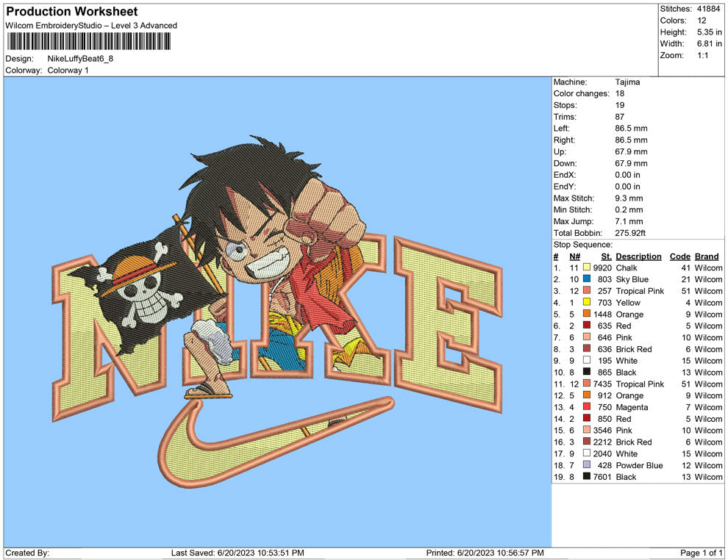Image resolution: width=728 pixels, height=560 pixels.
Task: Click the Page 1 of 1 indicator
Action: 701,553
